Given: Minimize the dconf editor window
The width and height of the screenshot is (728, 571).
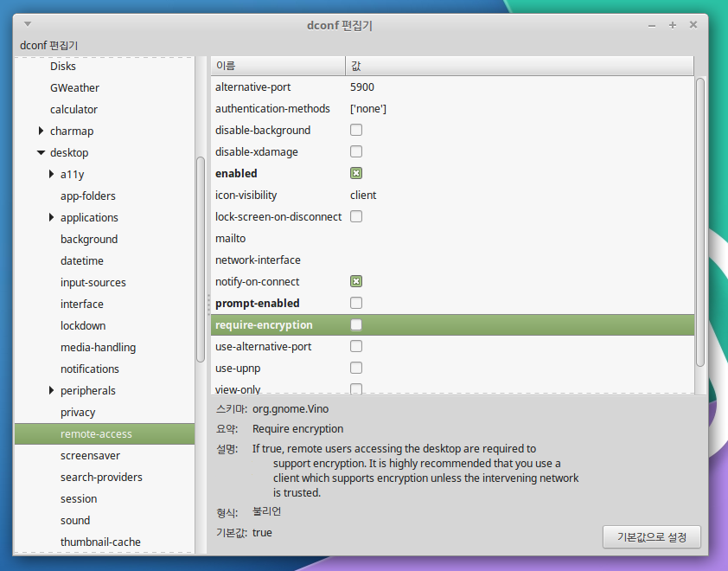Looking at the screenshot, I should point(653,25).
